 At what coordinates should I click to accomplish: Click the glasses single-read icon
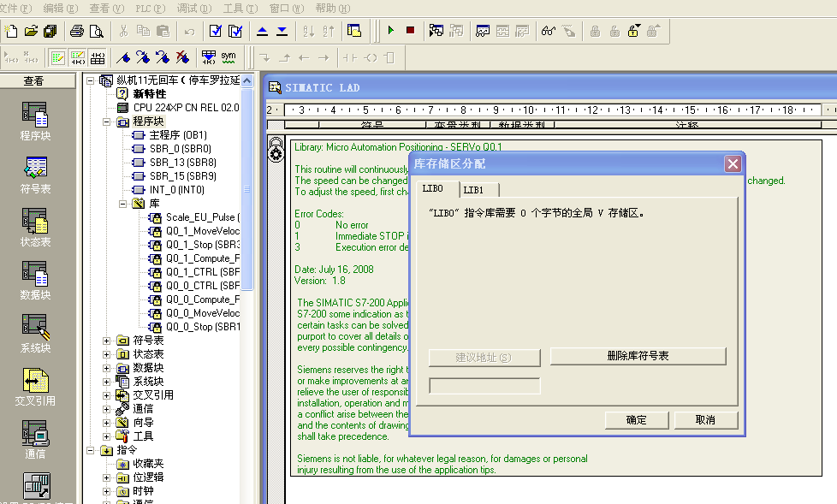pos(549,31)
